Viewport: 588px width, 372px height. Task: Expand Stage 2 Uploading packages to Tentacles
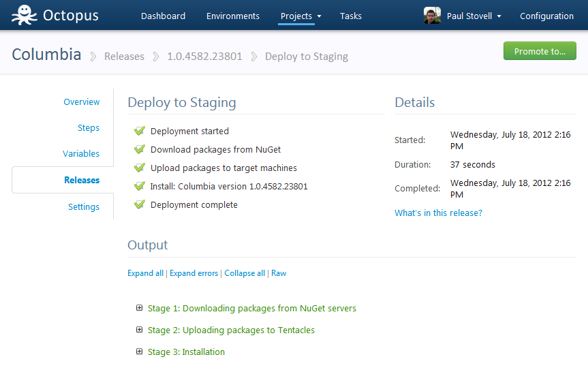coord(140,330)
